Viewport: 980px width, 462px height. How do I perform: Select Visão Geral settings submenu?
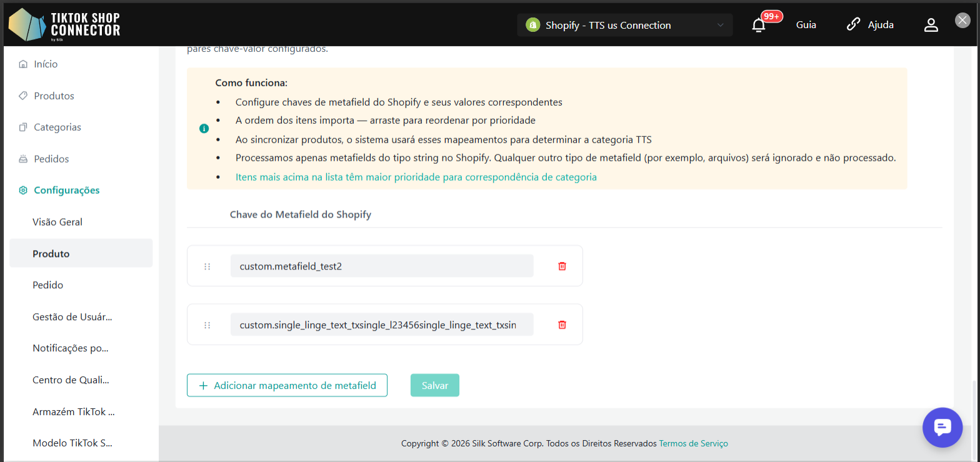(57, 222)
